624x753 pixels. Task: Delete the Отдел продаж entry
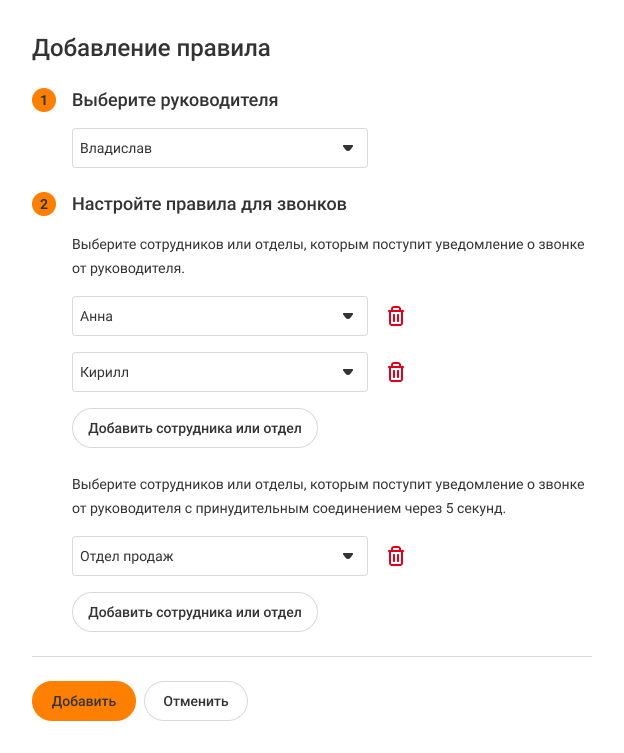tap(396, 556)
